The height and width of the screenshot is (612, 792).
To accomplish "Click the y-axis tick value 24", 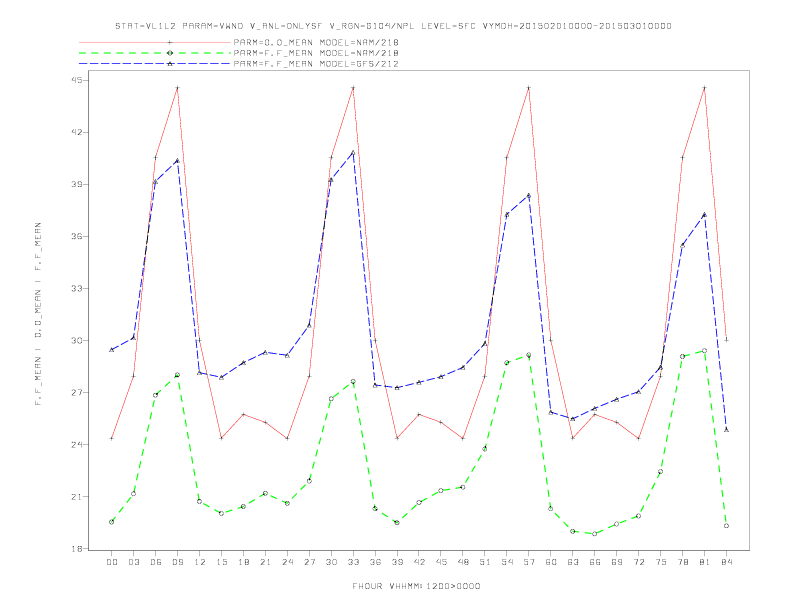I will (x=78, y=444).
